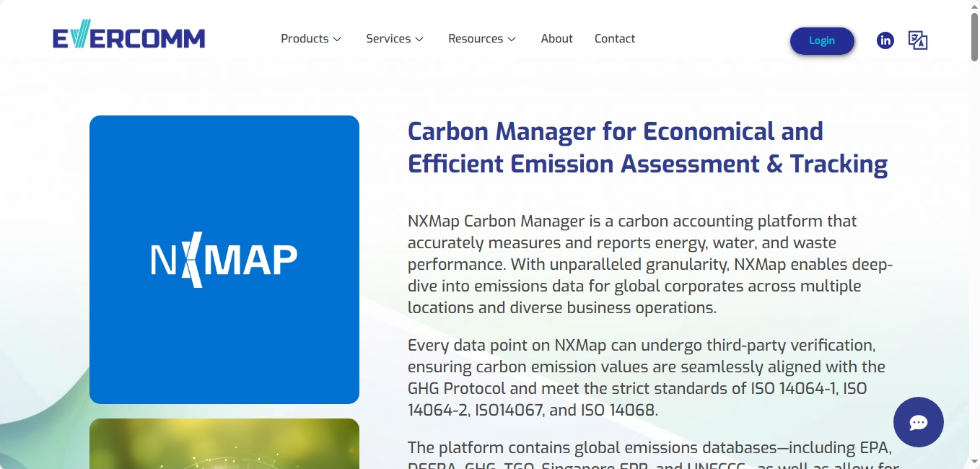Select the About menu item

pyautogui.click(x=556, y=38)
